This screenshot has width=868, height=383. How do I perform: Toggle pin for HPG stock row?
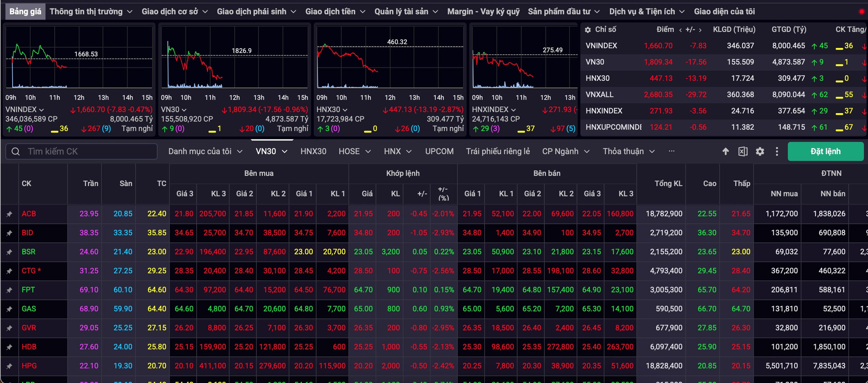(9, 366)
